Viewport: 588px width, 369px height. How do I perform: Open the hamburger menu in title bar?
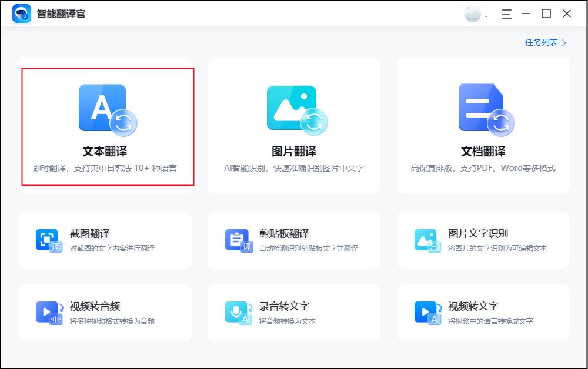pos(506,14)
